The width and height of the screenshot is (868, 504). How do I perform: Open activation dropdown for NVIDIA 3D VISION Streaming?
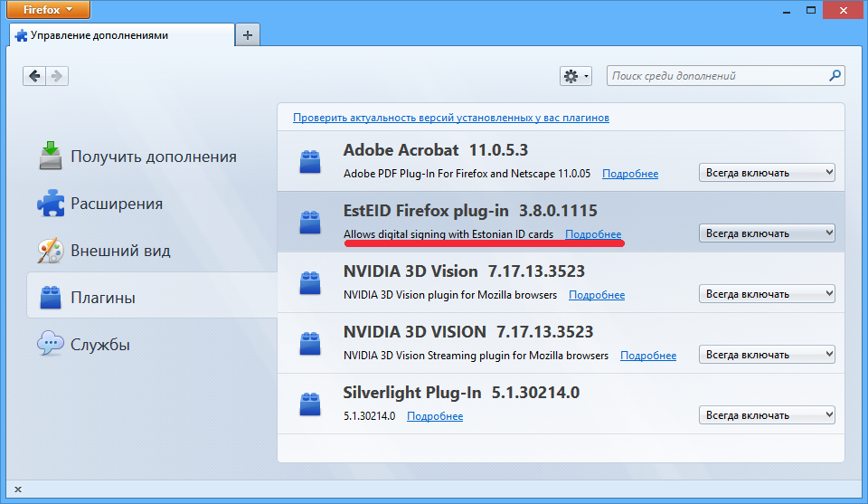click(x=767, y=354)
